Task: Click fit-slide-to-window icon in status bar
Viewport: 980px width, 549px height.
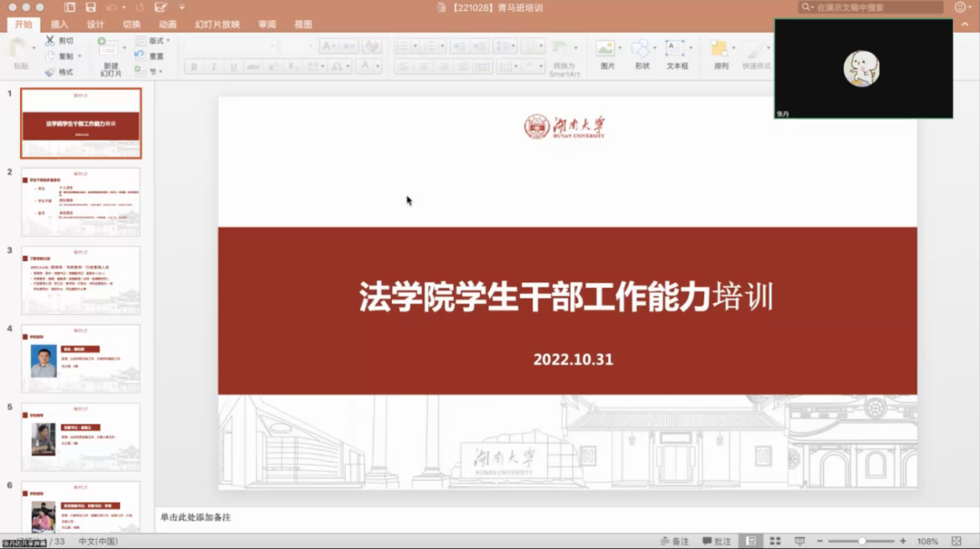Action: 956,541
